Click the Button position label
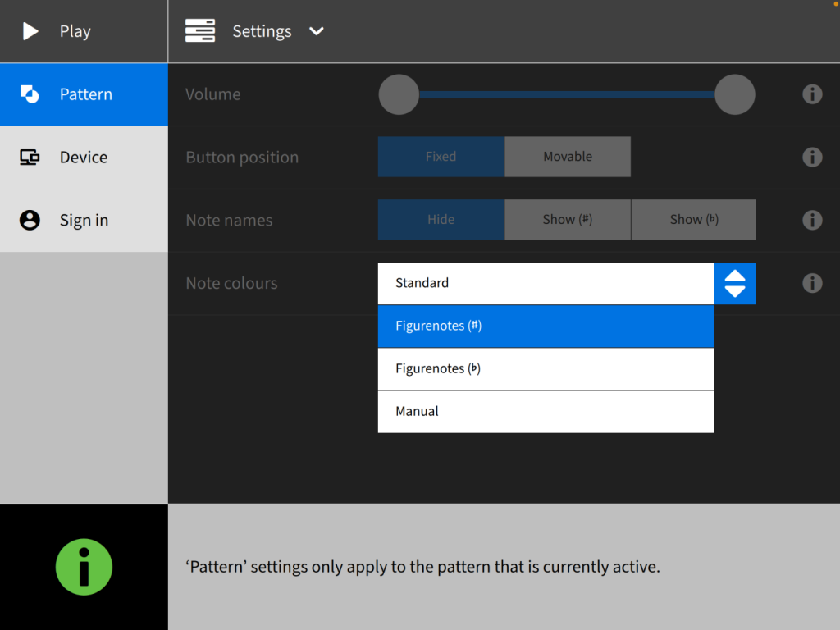This screenshot has width=840, height=630. click(242, 157)
